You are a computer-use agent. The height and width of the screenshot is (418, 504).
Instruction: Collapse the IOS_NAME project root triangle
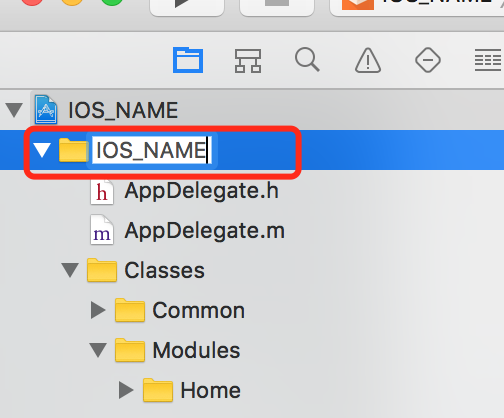pos(14,110)
